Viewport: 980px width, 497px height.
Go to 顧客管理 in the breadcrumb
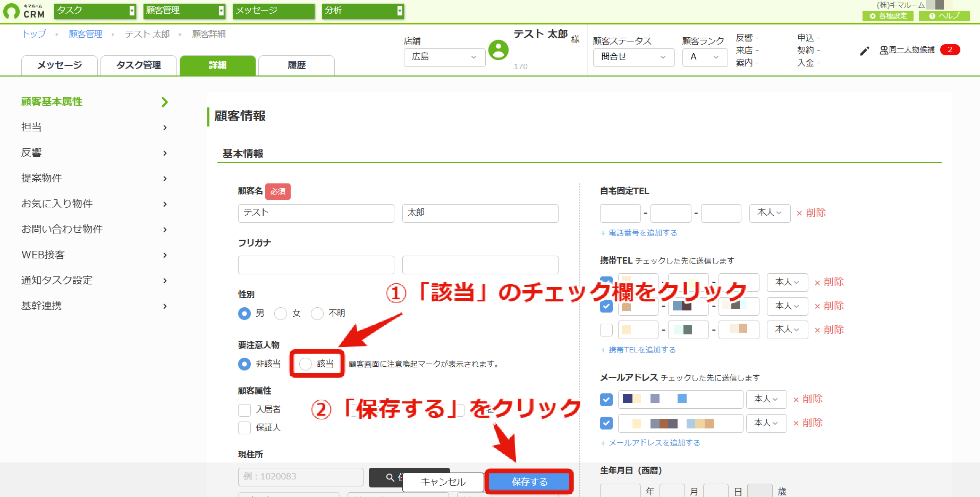[86, 34]
